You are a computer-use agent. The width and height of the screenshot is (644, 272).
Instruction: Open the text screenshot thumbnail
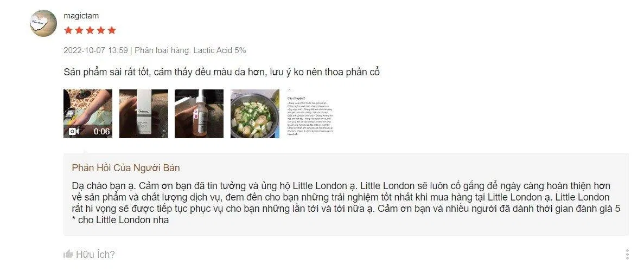click(x=310, y=114)
